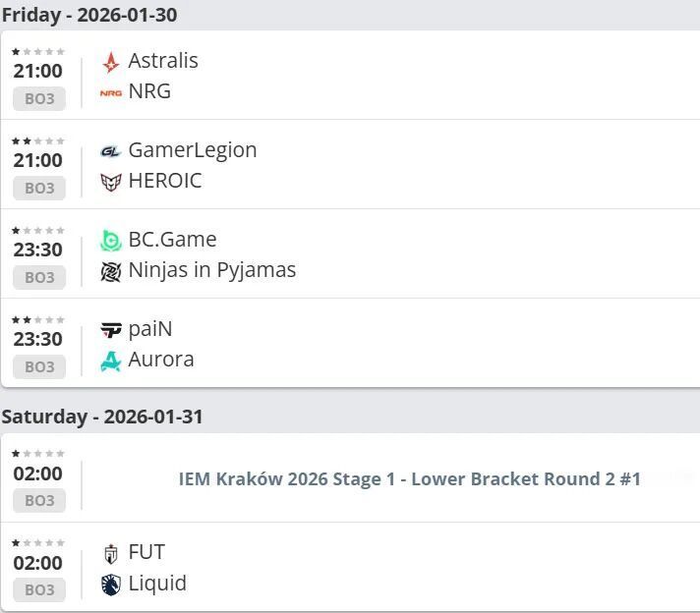
Task: Open the Ninjas in Pyjamas name link
Action: [212, 270]
